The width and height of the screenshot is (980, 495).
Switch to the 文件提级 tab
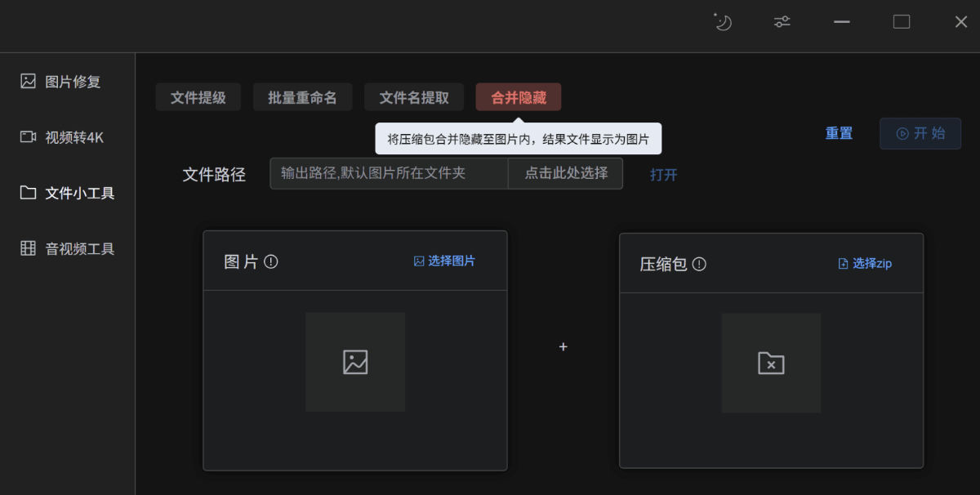point(198,97)
